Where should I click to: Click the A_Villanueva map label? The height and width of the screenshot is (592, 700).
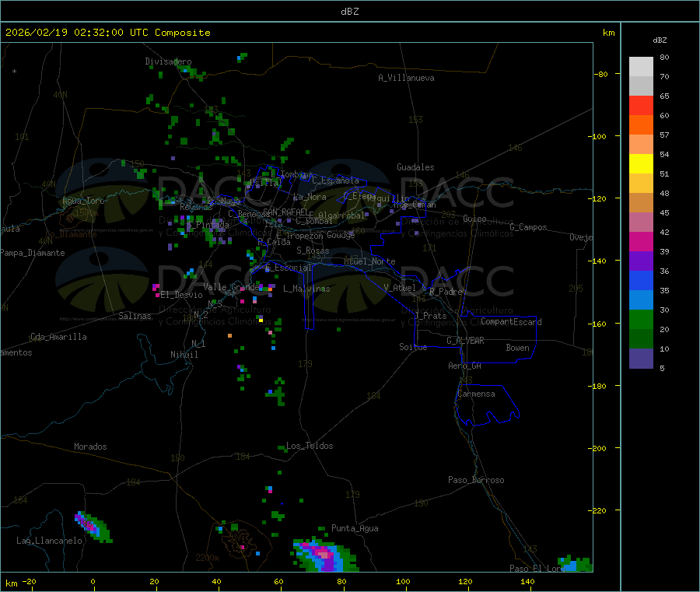tap(406, 78)
